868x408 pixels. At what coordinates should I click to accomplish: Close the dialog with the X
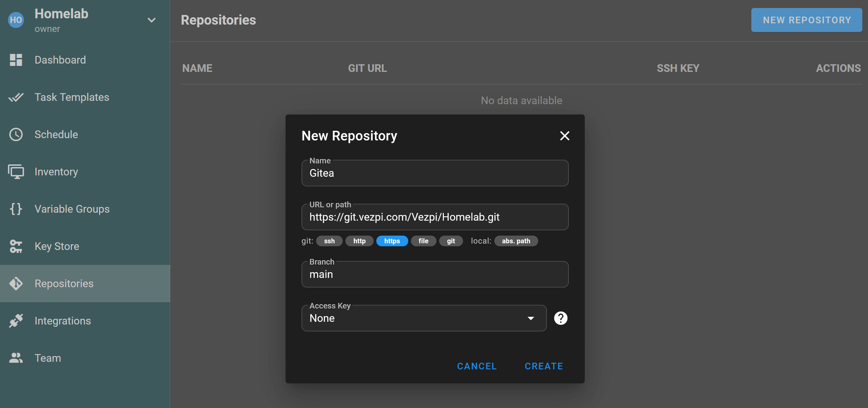tap(564, 136)
